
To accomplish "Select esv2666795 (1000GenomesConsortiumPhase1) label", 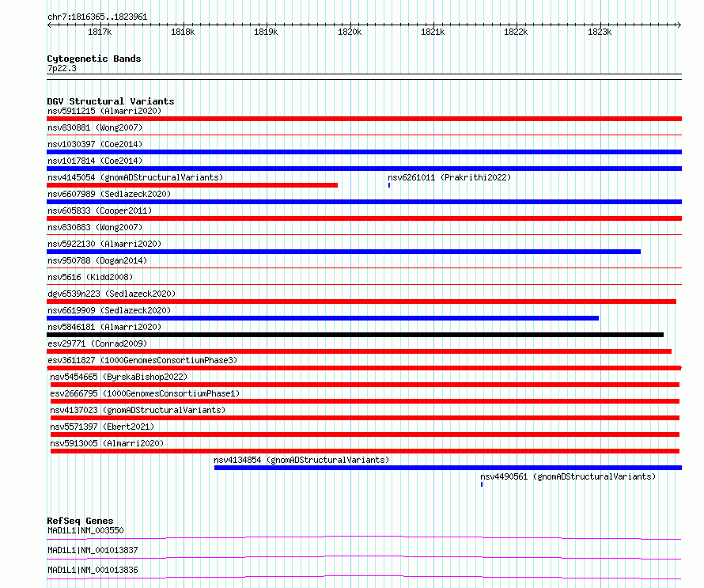I will [x=145, y=393].
